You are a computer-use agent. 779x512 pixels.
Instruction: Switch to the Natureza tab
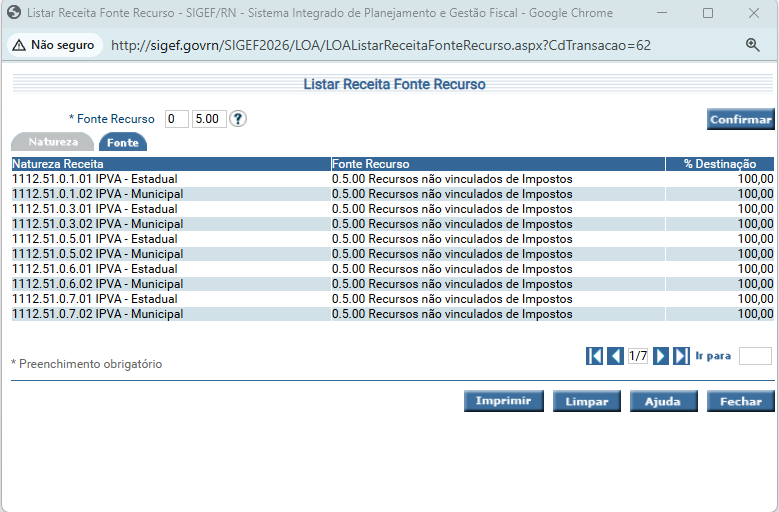point(52,142)
